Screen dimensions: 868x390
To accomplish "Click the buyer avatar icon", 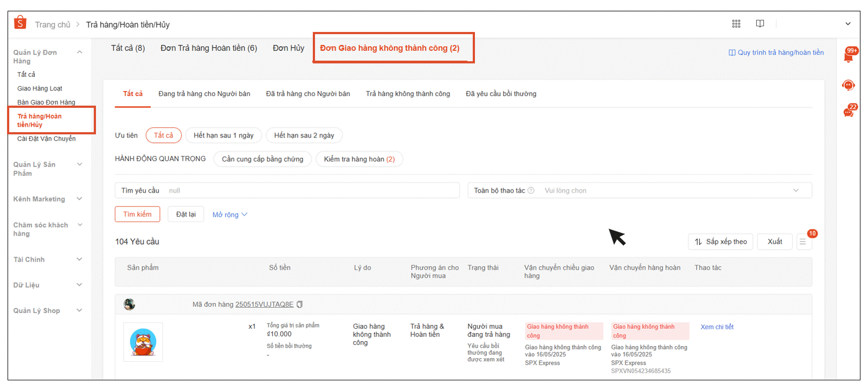I will tap(129, 304).
